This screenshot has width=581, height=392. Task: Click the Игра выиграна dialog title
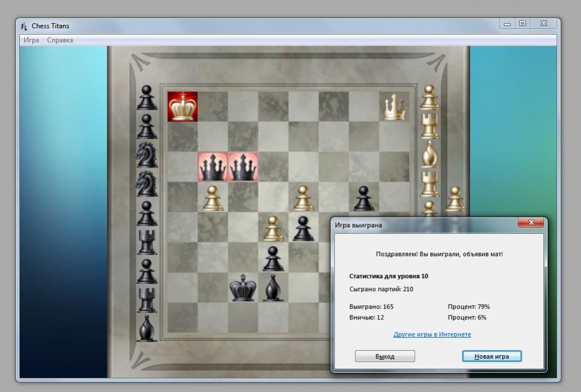[x=358, y=225]
